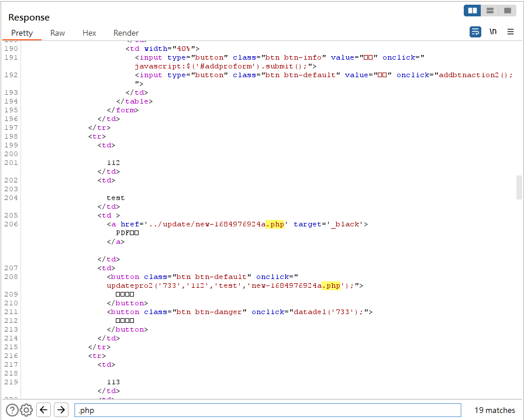Viewport: 524px width, 420px height.
Task: Open the search settings gear icon
Action: pyautogui.click(x=26, y=410)
